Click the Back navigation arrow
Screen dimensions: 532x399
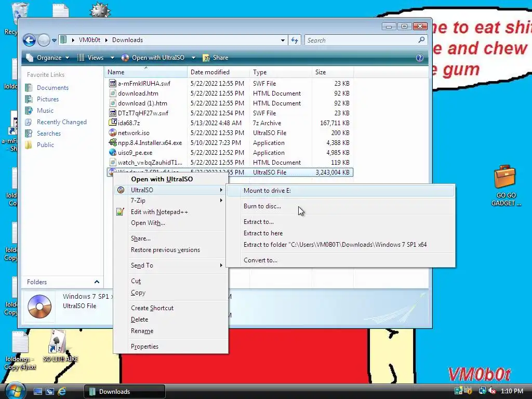coord(29,41)
